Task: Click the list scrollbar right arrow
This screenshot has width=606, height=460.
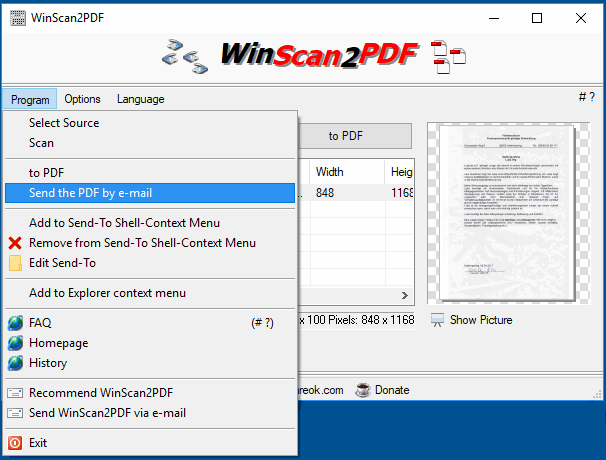Action: coord(405,296)
